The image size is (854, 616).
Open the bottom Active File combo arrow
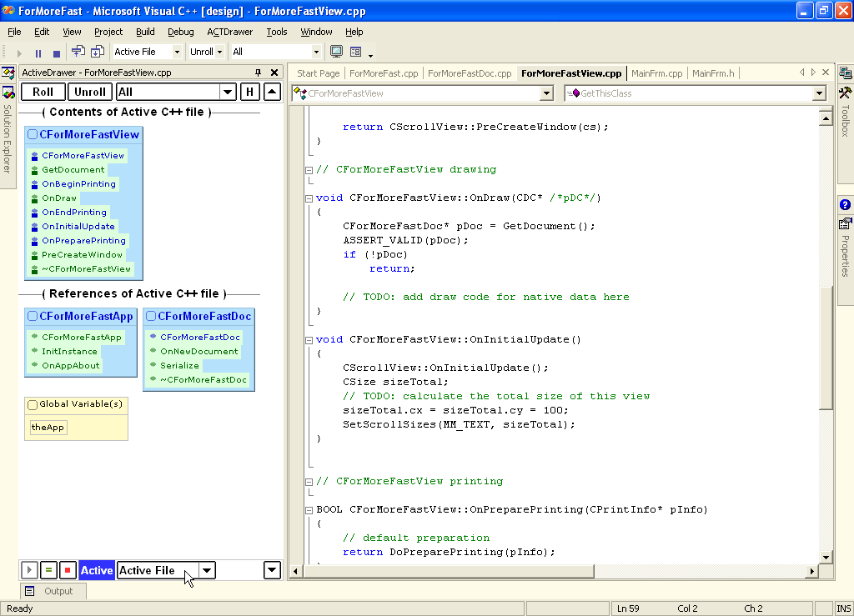tap(207, 570)
